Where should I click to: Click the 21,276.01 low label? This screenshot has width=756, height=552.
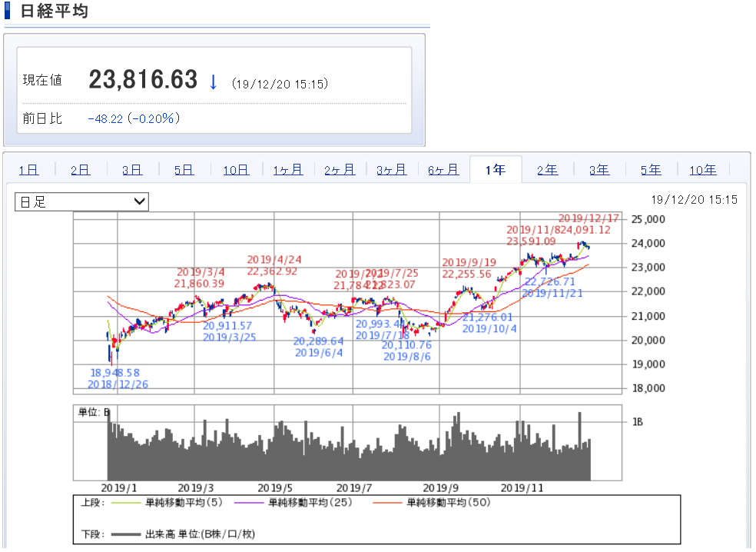pyautogui.click(x=487, y=317)
